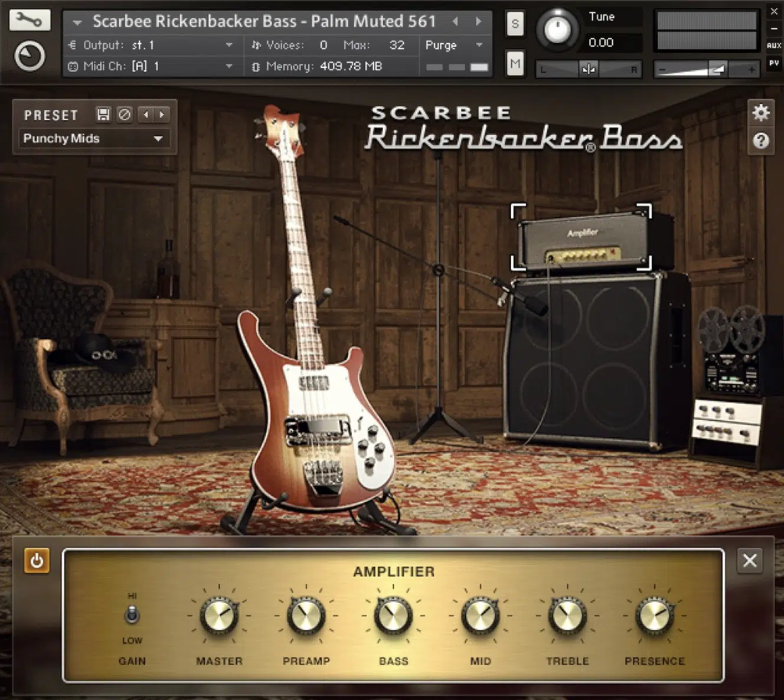Open the Output st. 1 dropdown
Image resolution: width=784 pixels, height=700 pixels.
pos(152,45)
